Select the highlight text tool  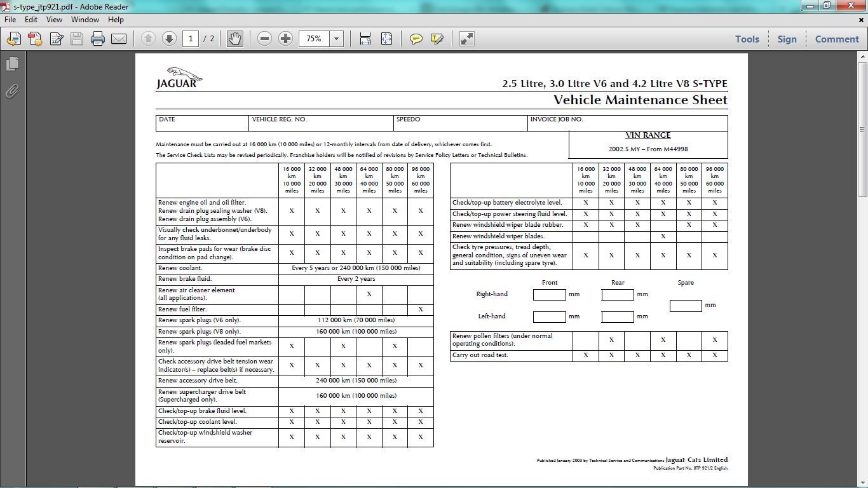click(x=437, y=39)
